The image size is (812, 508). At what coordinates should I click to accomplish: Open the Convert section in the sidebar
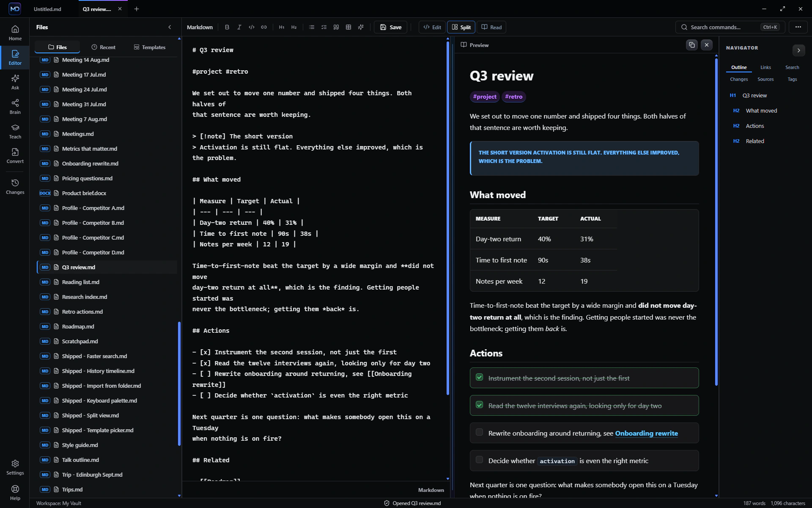[x=15, y=155]
